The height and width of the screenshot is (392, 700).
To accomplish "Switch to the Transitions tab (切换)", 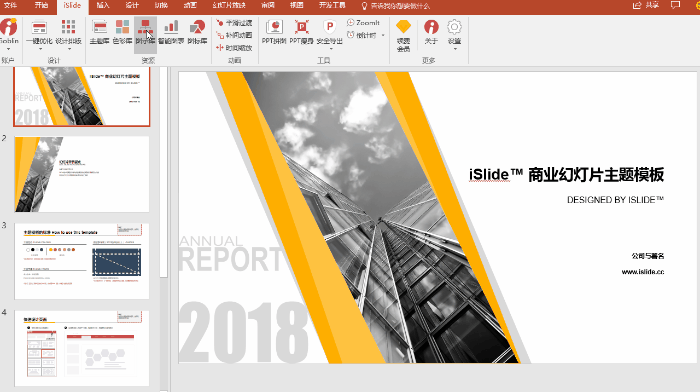I will (x=161, y=5).
